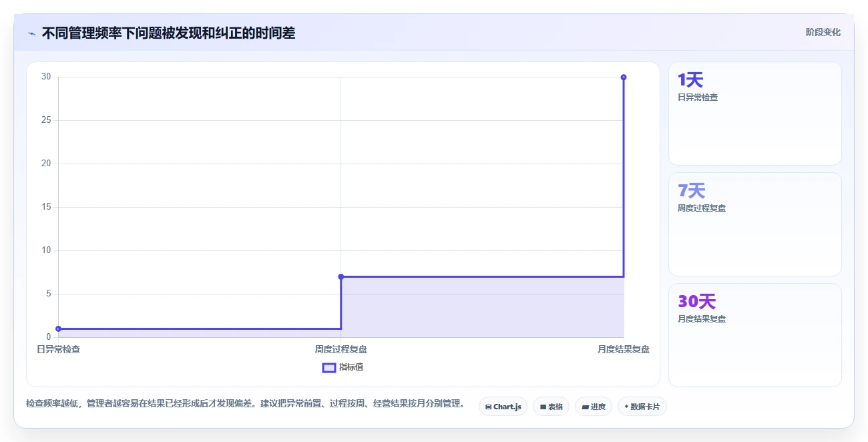The image size is (868, 442).
Task: Toggle the 指标值 legend entry
Action: (343, 367)
